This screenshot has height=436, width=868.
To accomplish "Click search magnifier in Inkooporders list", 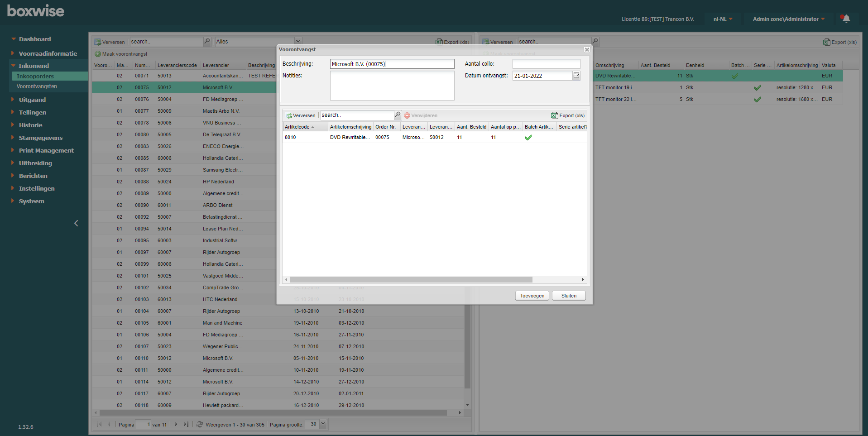I will [207, 41].
